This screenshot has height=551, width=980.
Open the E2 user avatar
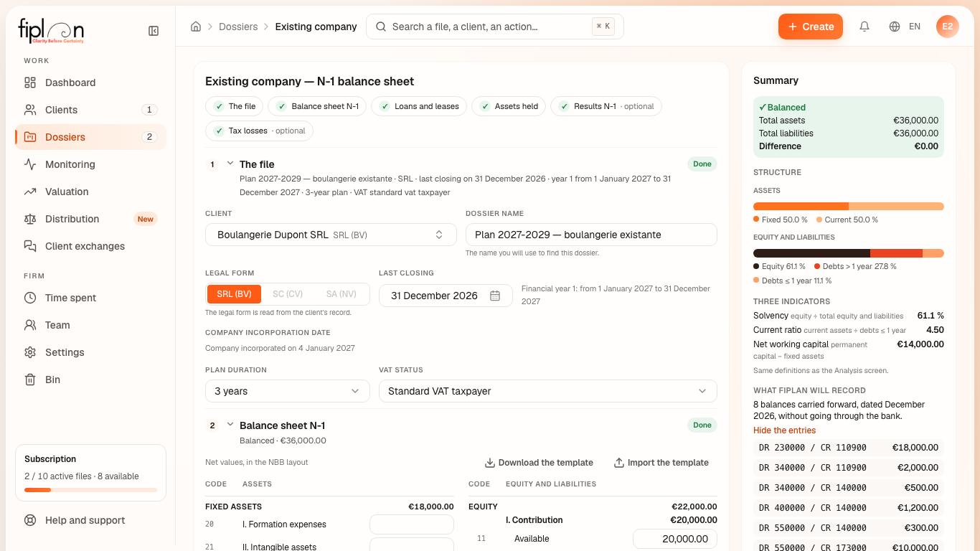point(948,27)
